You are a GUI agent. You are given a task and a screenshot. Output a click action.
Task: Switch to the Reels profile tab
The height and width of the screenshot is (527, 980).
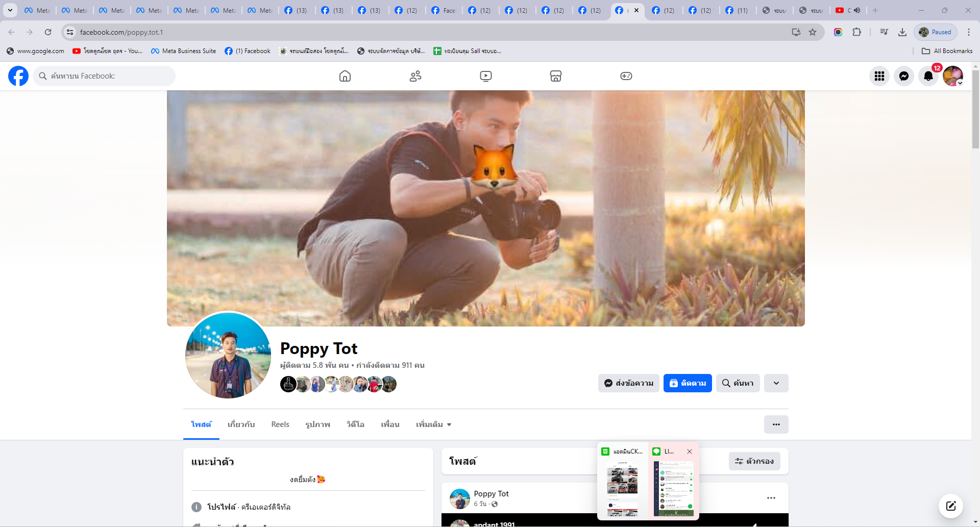pyautogui.click(x=280, y=424)
